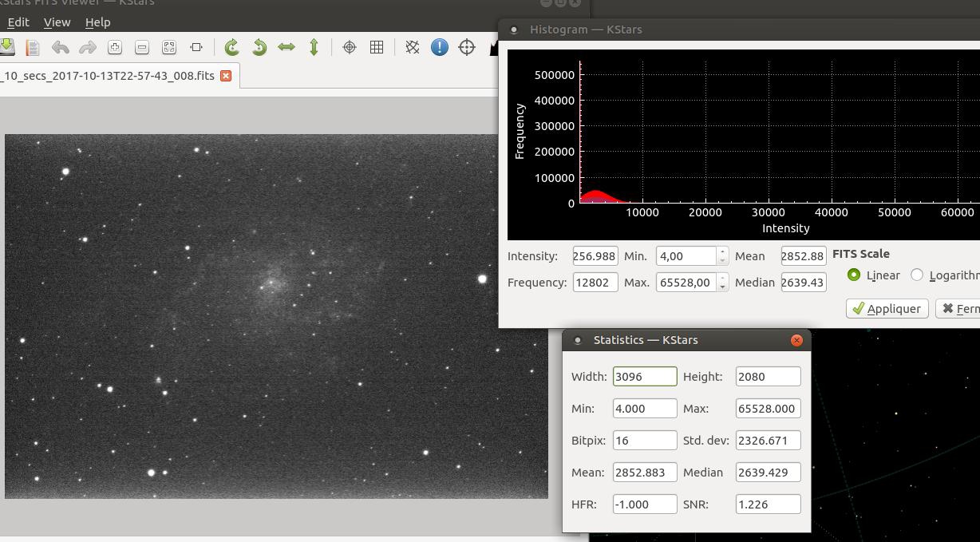Click the Std. dev field 2326.671
The height and width of the screenshot is (542, 980).
pyautogui.click(x=768, y=441)
